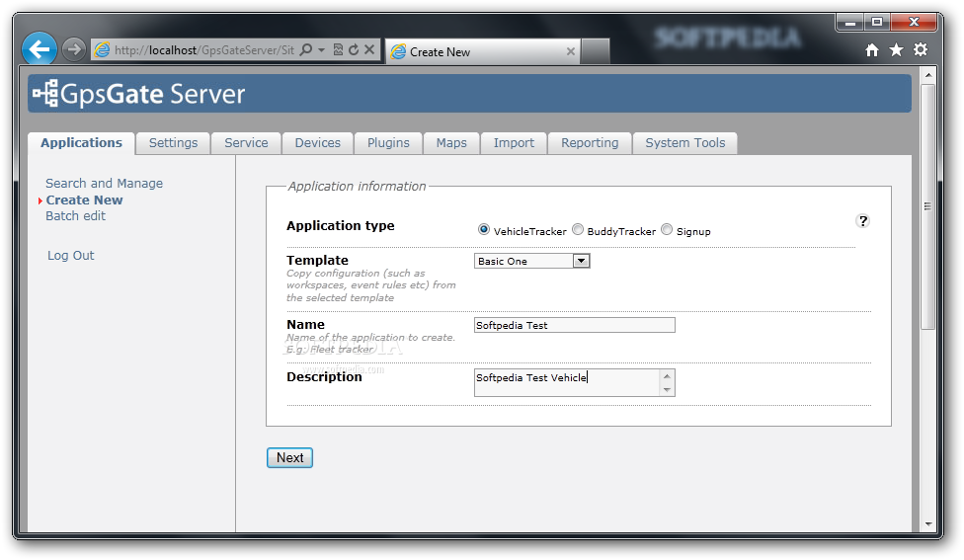The width and height of the screenshot is (964, 560).
Task: Open the Search and Manage link
Action: (x=104, y=183)
